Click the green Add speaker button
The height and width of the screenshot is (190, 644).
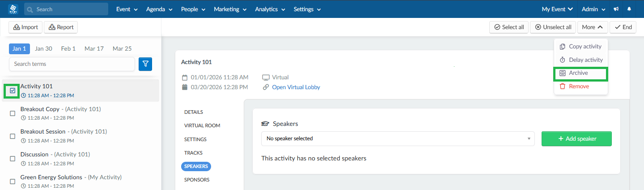coord(576,139)
